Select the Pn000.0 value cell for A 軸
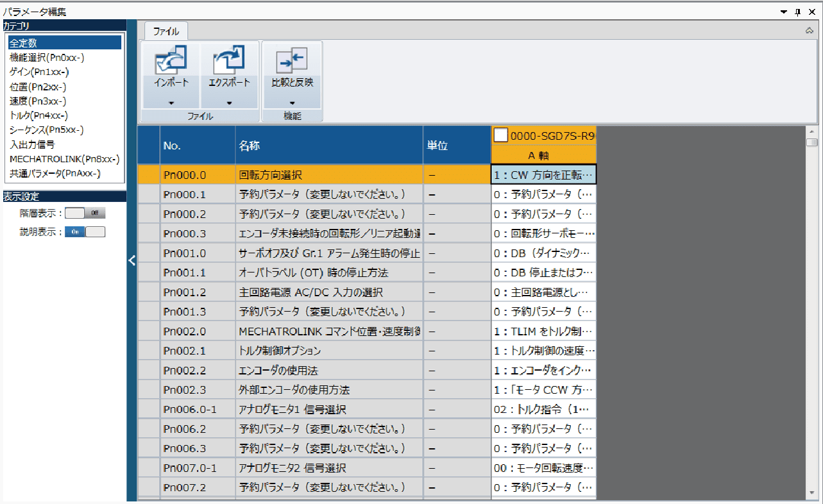Viewport: 823px width, 504px height. [543, 174]
